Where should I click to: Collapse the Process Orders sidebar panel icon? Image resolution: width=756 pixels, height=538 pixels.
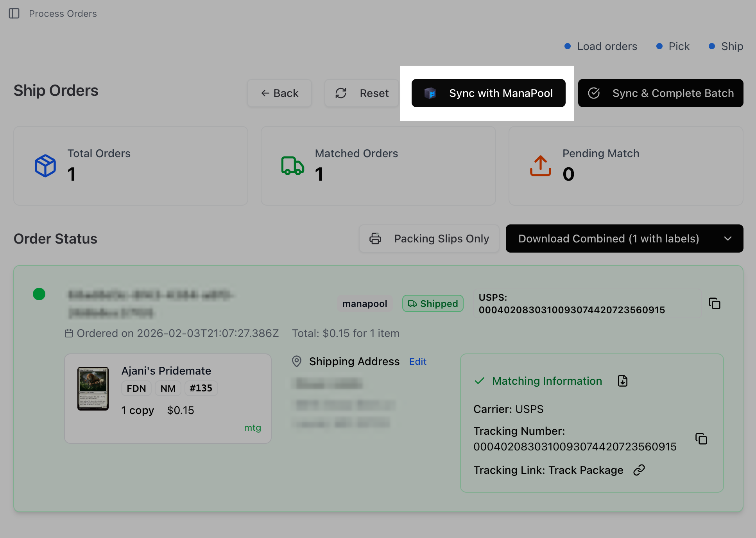tap(15, 14)
